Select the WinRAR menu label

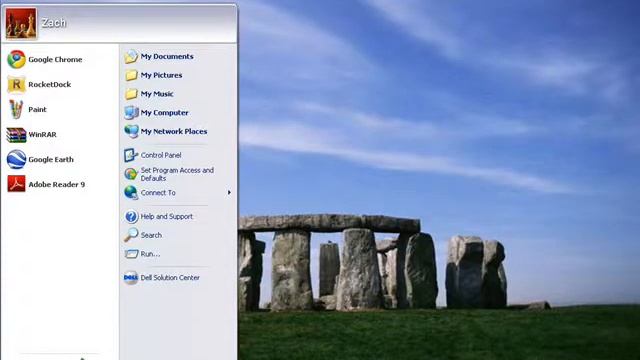(42, 135)
